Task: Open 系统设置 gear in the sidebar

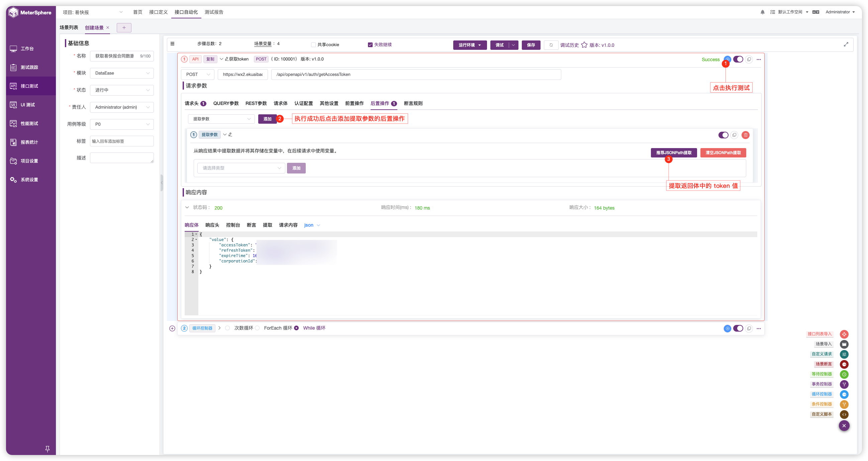Action: [13, 180]
